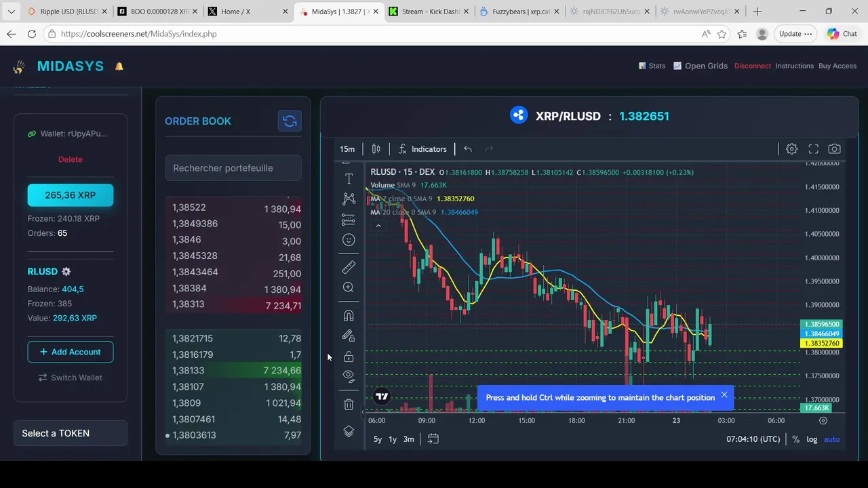Open the Indicators menu
This screenshot has width=868, height=488.
422,149
